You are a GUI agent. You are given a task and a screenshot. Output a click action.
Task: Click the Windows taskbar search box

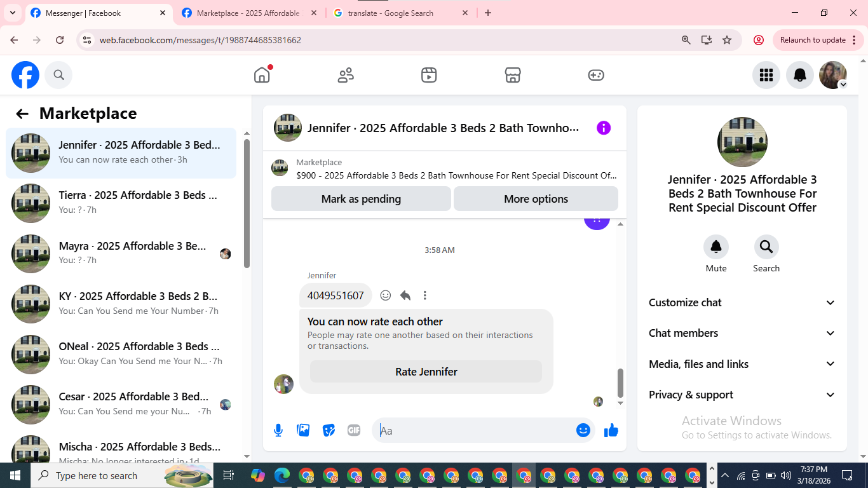click(122, 475)
